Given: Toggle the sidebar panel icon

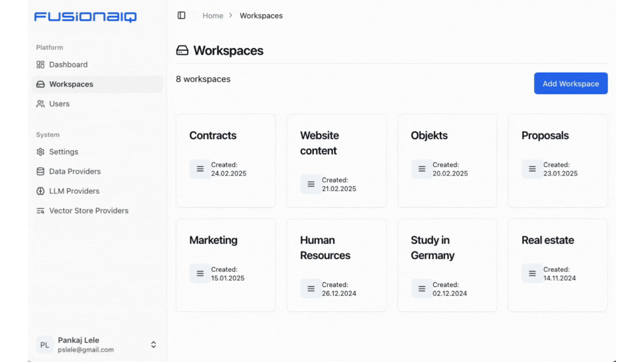Looking at the screenshot, I should point(182,16).
